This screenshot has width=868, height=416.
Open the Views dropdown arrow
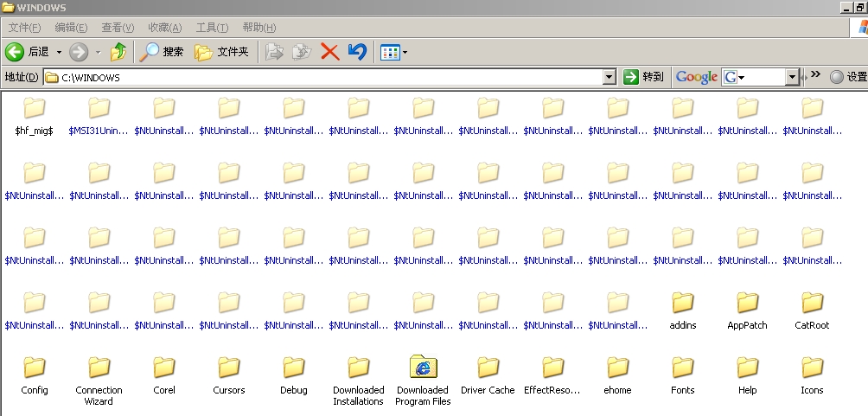pyautogui.click(x=405, y=53)
